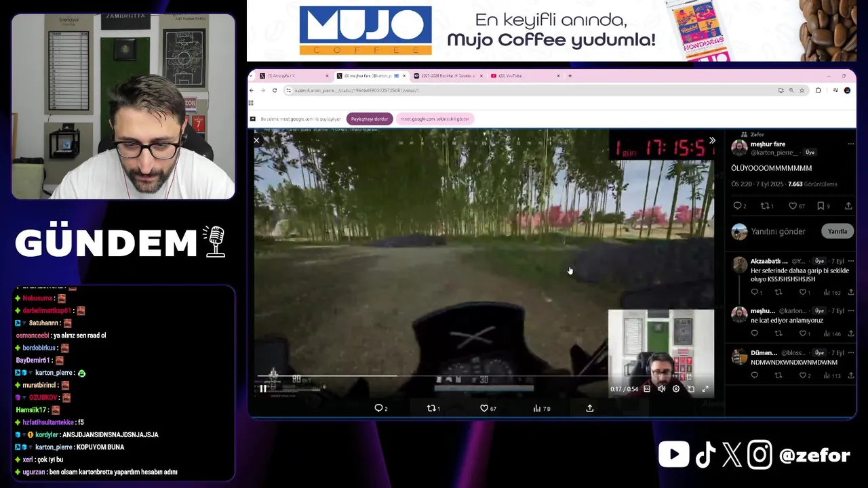View analytics icon below the video
868x488 pixels.
[x=541, y=408]
